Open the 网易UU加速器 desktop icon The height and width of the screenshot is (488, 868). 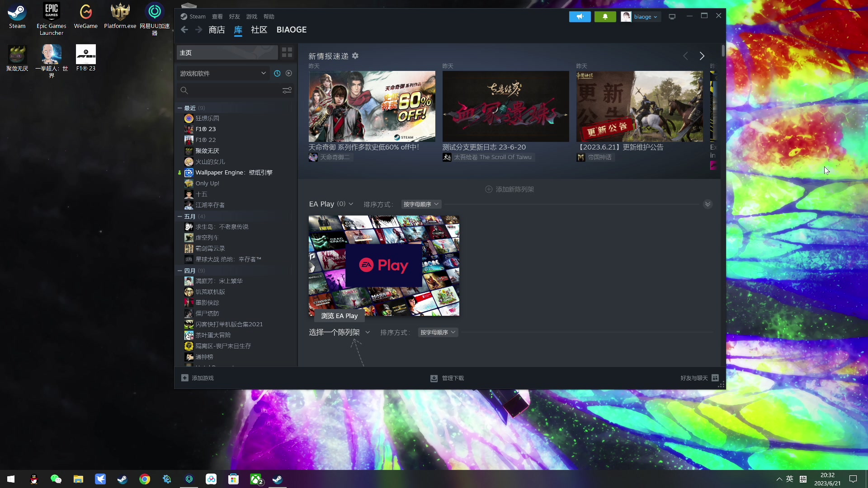click(x=155, y=19)
